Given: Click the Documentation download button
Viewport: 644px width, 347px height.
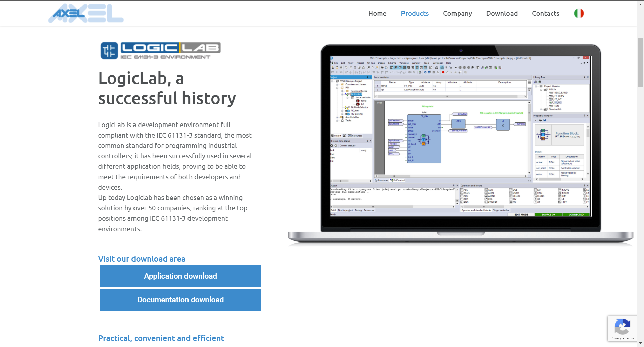Looking at the screenshot, I should pos(180,300).
